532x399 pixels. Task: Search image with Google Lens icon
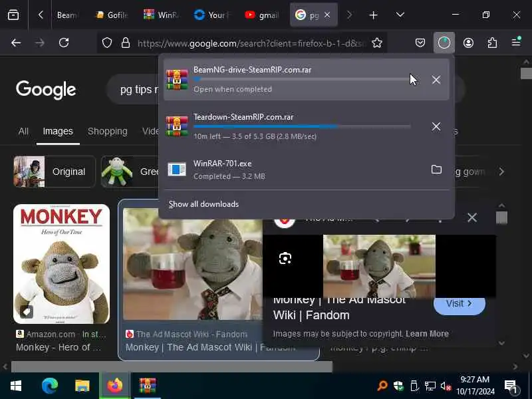click(x=285, y=259)
